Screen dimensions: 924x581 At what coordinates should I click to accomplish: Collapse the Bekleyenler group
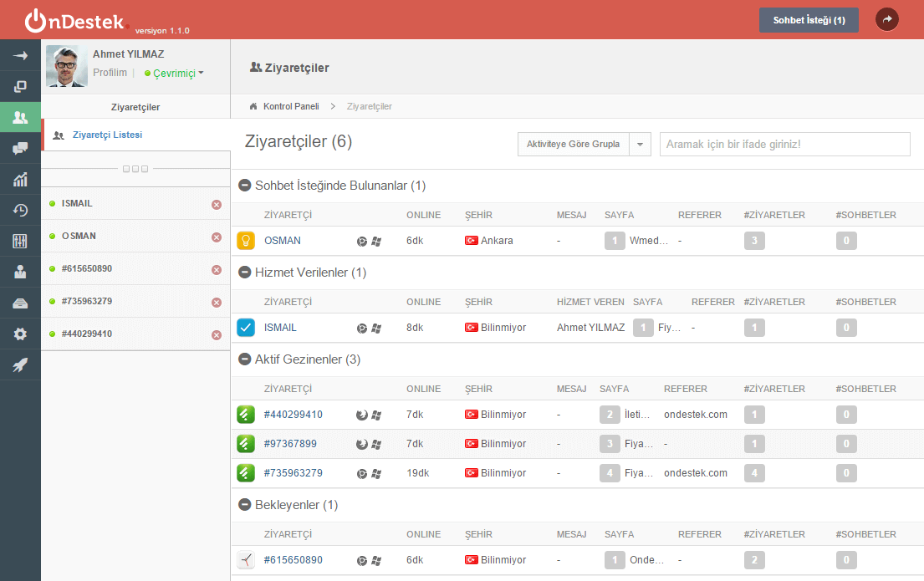coord(245,505)
